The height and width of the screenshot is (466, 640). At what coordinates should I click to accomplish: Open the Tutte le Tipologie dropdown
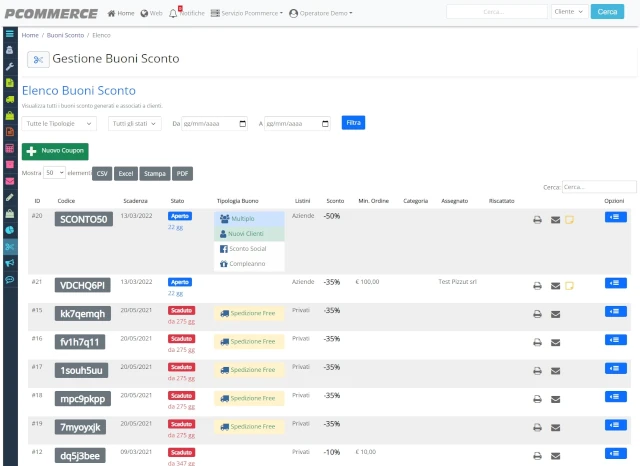59,124
